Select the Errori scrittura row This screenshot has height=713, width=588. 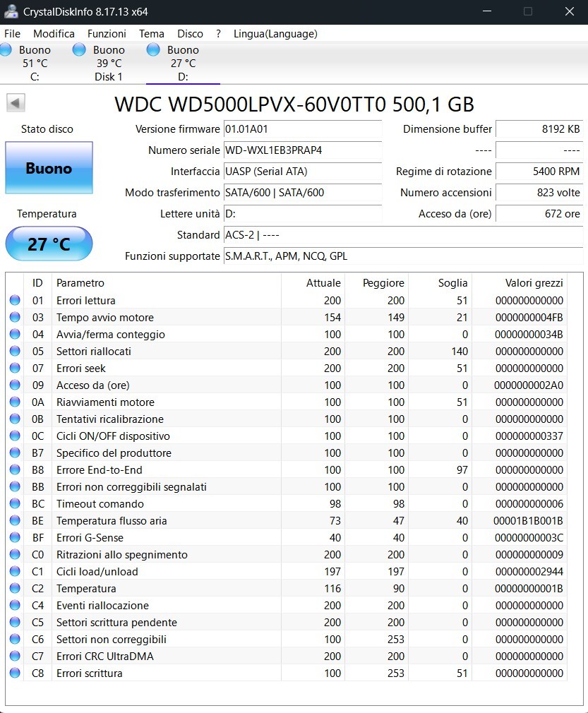(287, 673)
